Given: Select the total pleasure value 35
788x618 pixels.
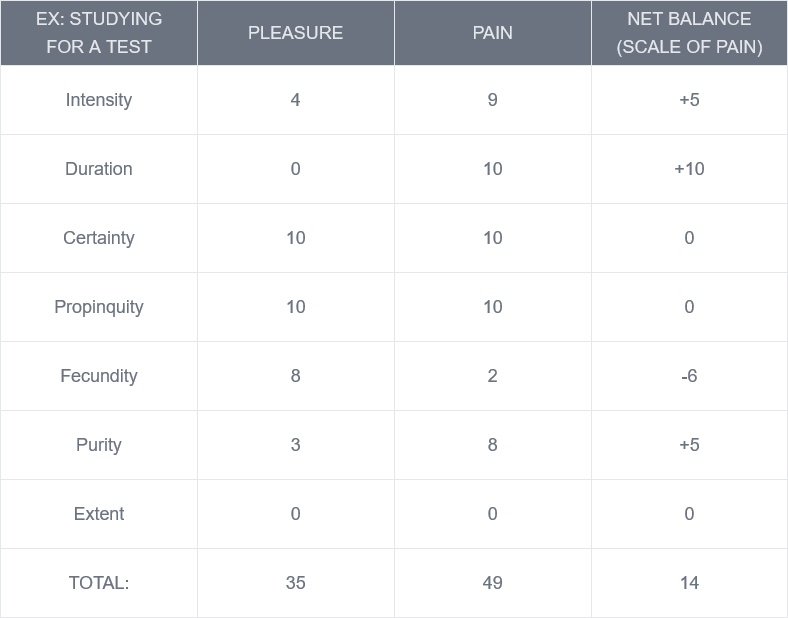Looking at the screenshot, I should [295, 583].
